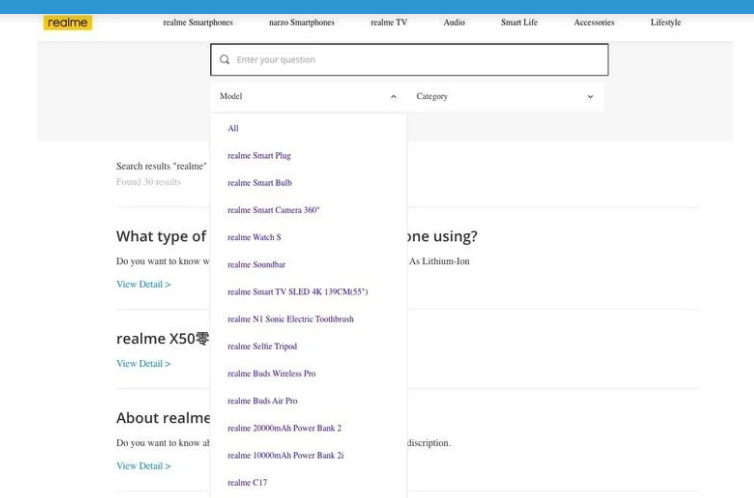Screen dimensions: 754x498
Task: Open realme TV menu
Action: (x=389, y=23)
